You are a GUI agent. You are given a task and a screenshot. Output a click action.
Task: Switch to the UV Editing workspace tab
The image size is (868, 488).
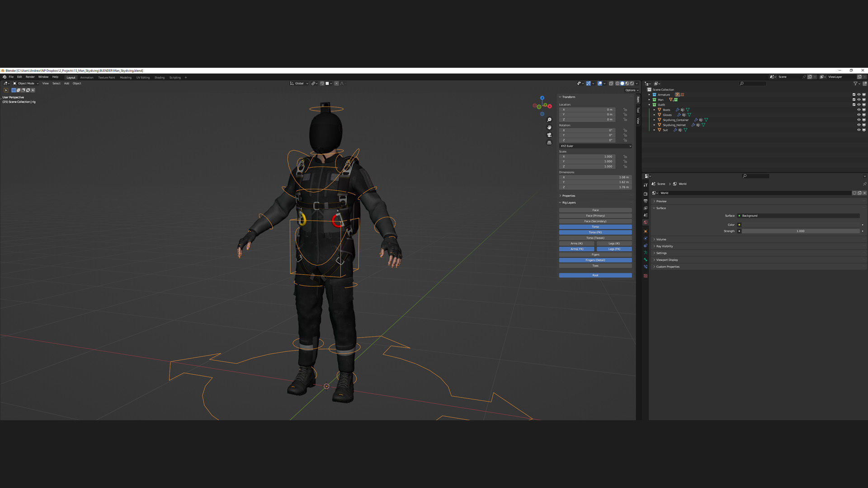pos(143,78)
